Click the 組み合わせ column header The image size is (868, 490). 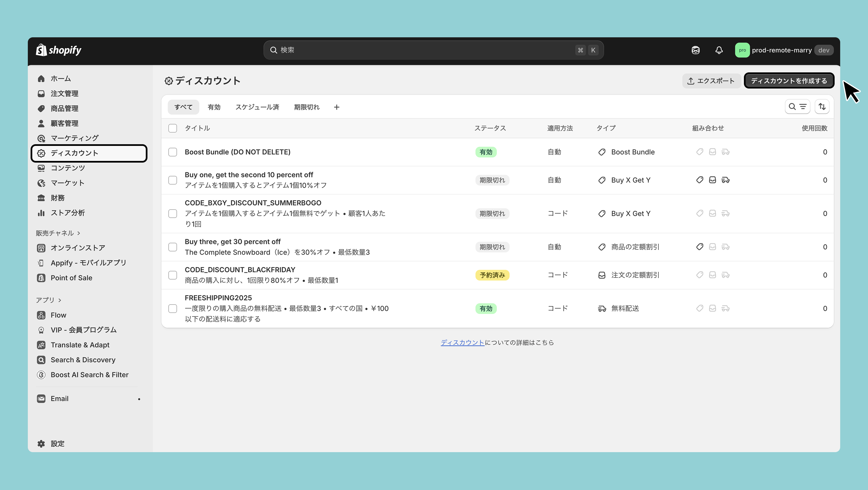708,128
